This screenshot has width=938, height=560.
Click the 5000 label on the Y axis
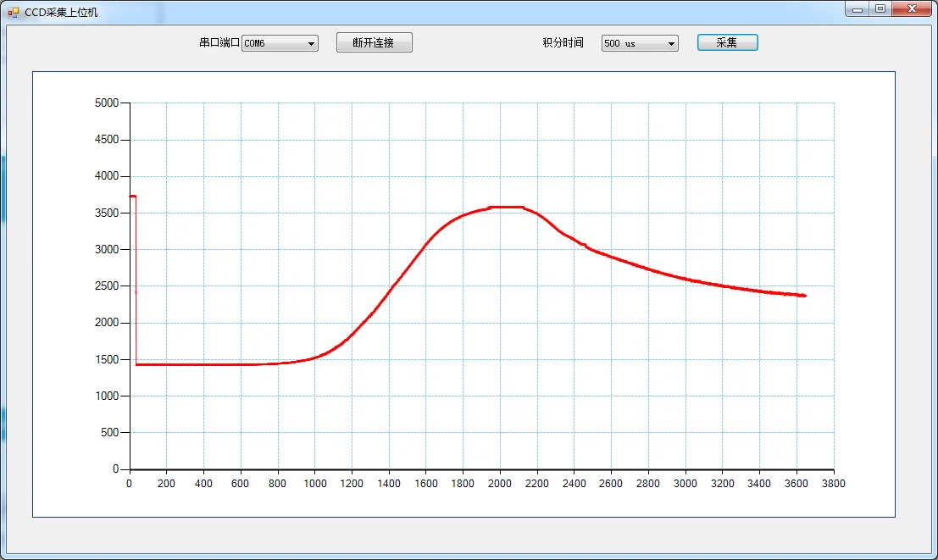(107, 103)
